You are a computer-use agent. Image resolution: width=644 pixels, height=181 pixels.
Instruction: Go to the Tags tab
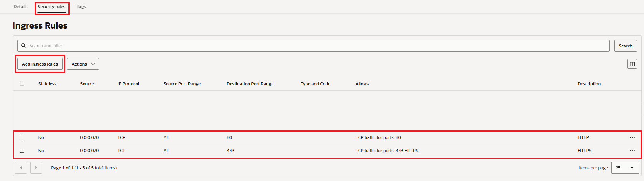[x=81, y=7]
